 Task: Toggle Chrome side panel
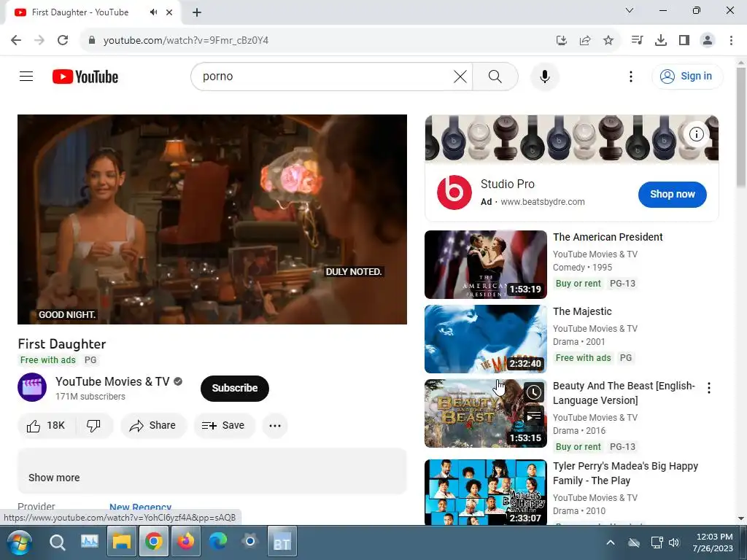pos(684,40)
